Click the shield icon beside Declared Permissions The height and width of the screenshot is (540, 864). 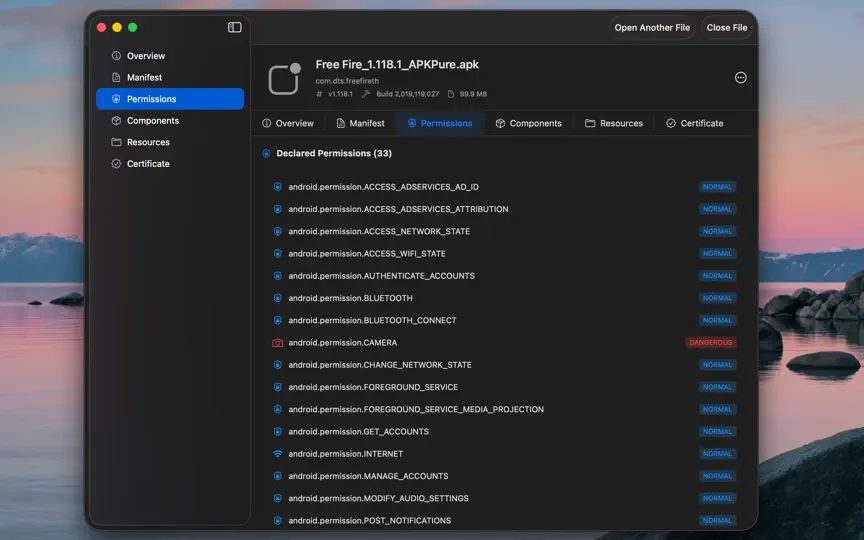[x=266, y=153]
